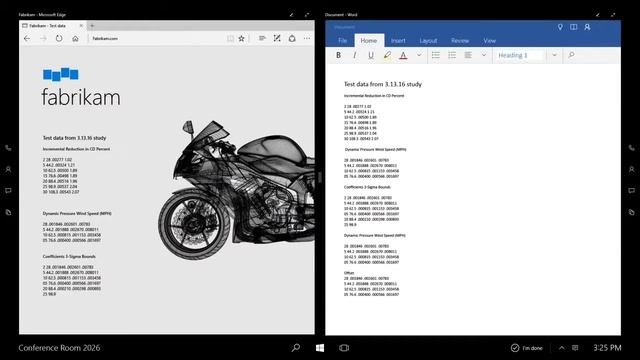Go back in Edge browser
This screenshot has width=640, height=360.
click(27, 38)
